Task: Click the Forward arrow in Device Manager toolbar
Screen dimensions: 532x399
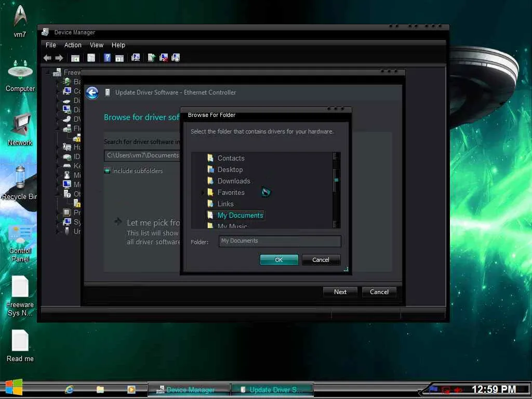Action: pos(59,58)
